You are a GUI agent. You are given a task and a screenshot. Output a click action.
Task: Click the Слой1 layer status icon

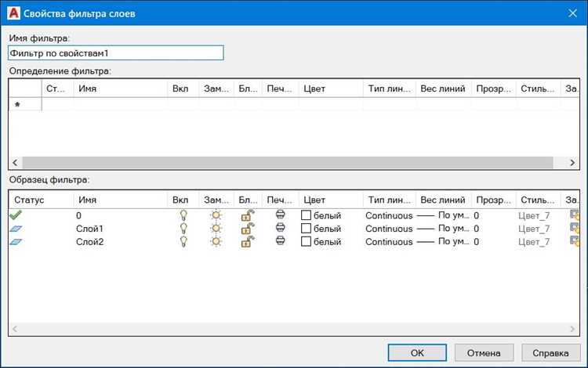coord(16,229)
